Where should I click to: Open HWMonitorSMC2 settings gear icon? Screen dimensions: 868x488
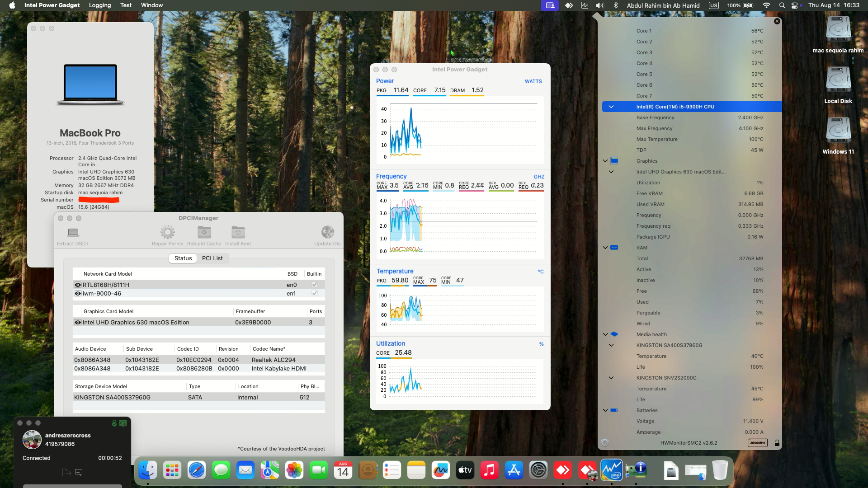click(x=605, y=443)
